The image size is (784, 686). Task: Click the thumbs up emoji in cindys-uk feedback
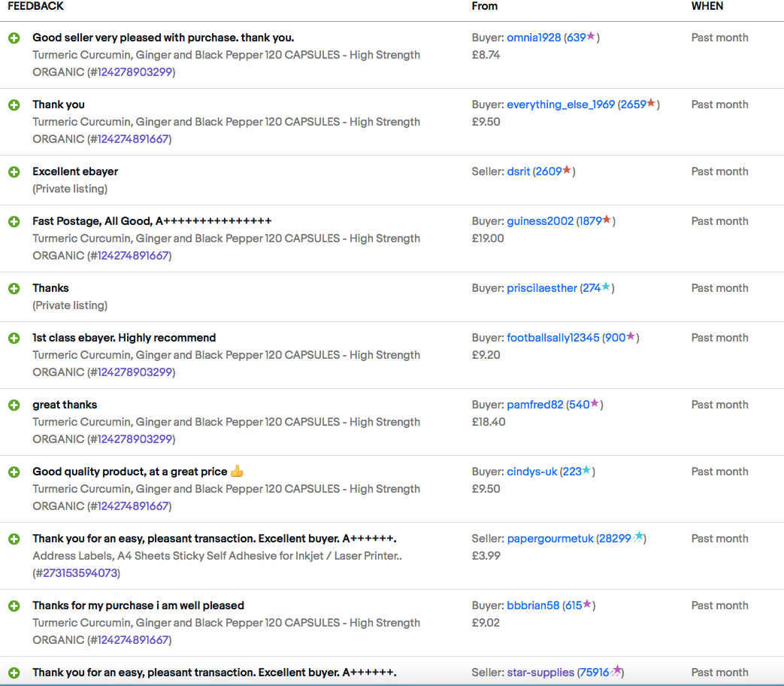tap(237, 472)
